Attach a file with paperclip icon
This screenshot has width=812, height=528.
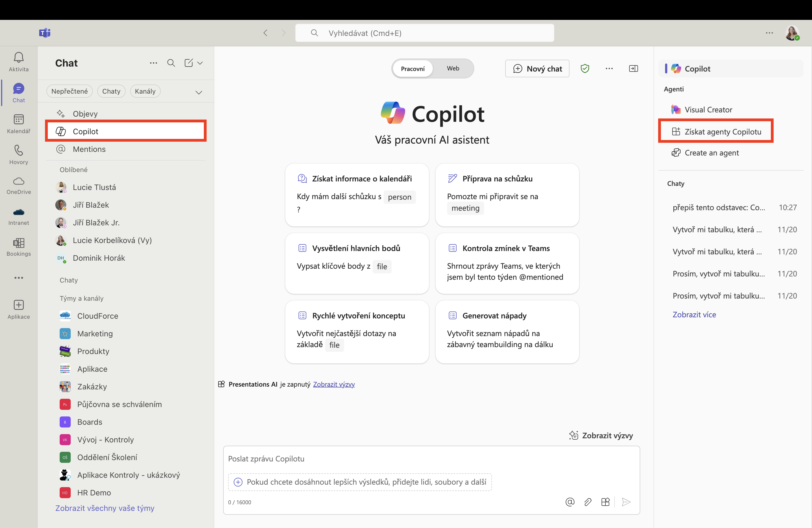click(x=587, y=502)
